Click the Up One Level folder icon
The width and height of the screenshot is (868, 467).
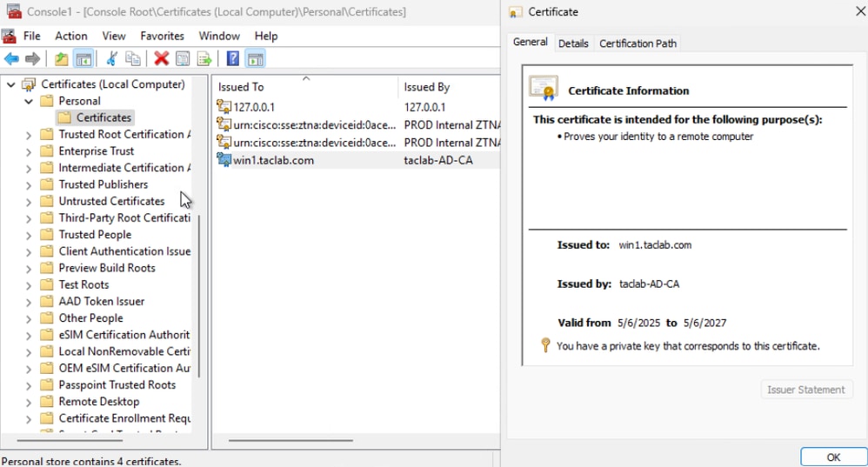tap(61, 58)
